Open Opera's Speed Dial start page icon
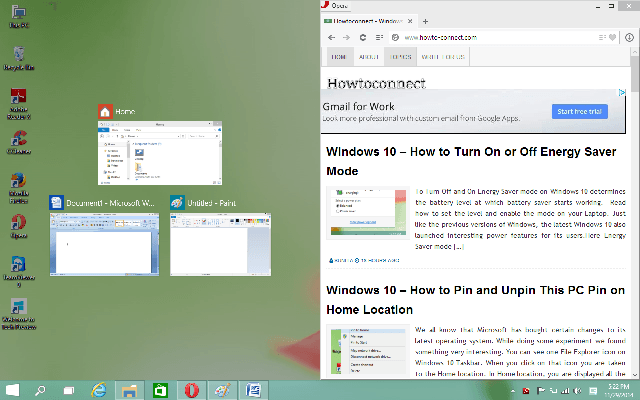Screen dimensions: 640x400 (379, 38)
